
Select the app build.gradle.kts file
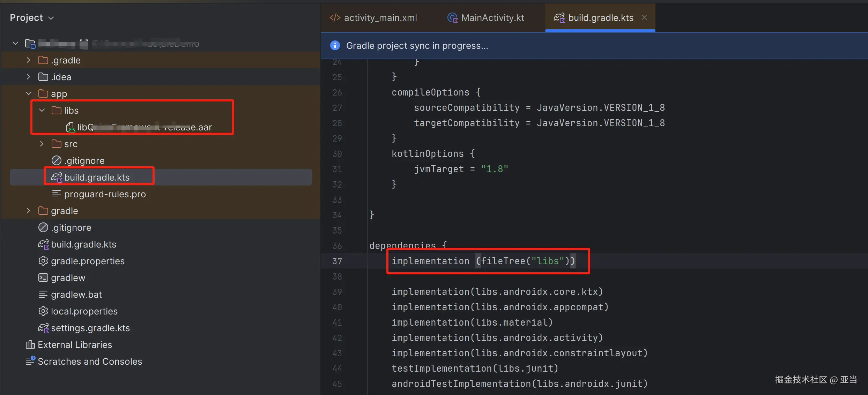pos(97,177)
